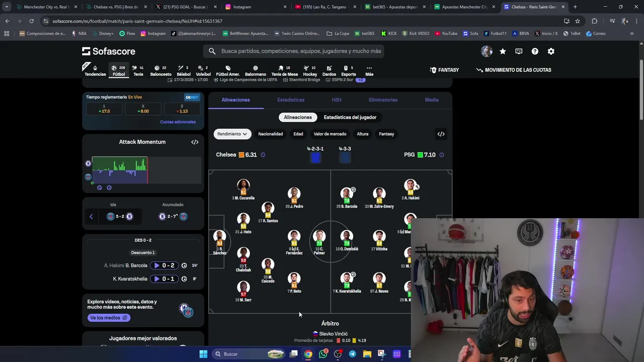Open favorites star icon in header
644x362 pixels.
[503, 51]
